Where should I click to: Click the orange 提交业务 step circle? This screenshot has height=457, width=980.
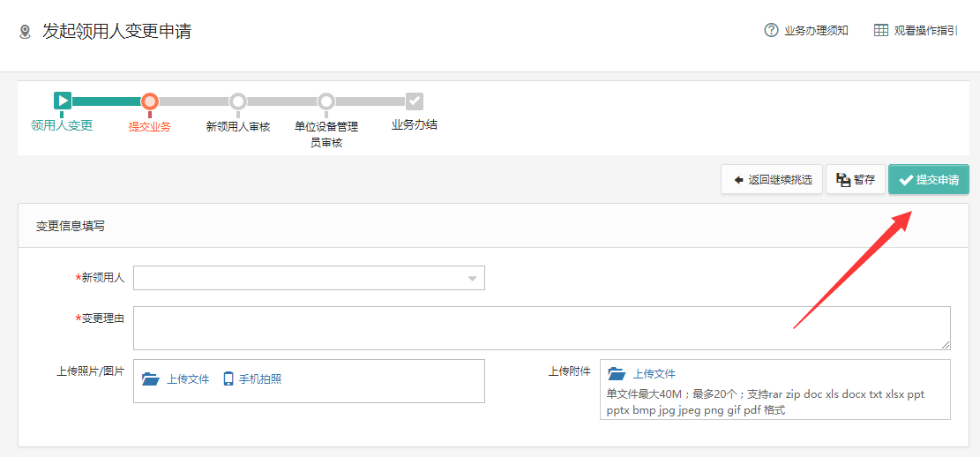(x=150, y=101)
